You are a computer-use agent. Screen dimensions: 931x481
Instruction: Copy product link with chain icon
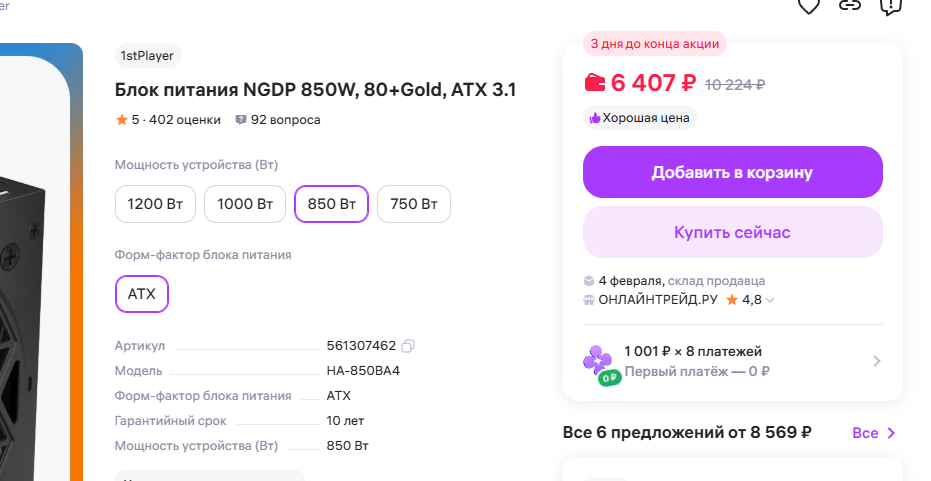coord(850,5)
